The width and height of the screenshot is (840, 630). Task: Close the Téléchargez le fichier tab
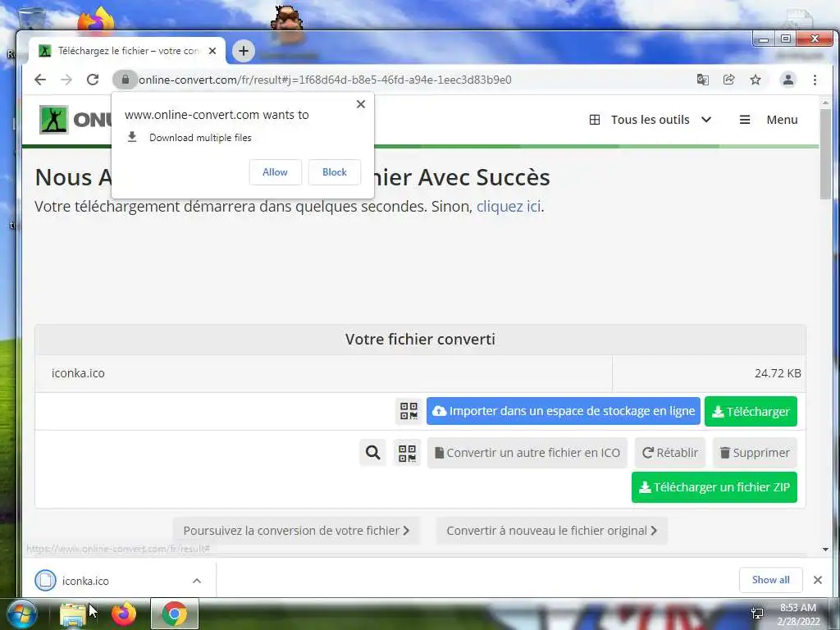(x=212, y=51)
